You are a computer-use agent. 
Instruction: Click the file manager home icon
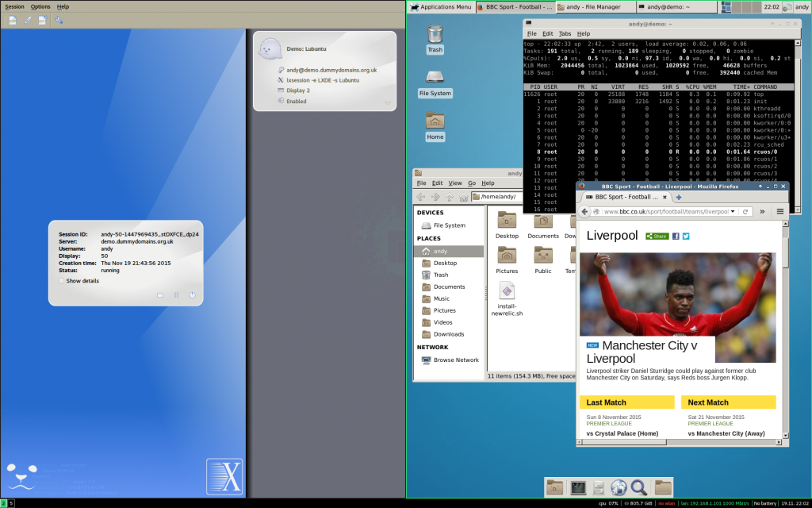(x=463, y=197)
